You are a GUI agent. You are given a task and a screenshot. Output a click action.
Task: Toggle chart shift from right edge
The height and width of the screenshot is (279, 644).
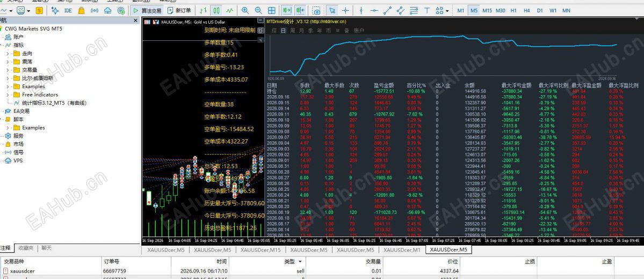[x=300, y=10]
